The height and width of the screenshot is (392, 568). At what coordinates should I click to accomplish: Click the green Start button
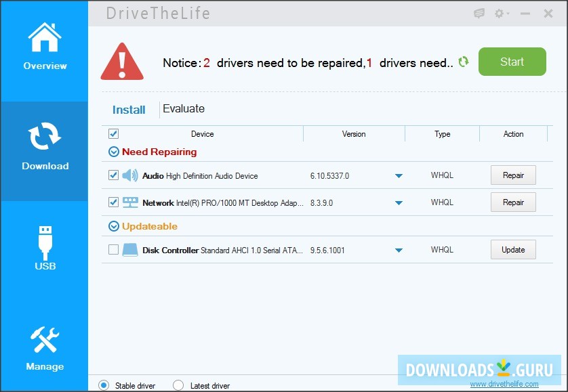(512, 62)
